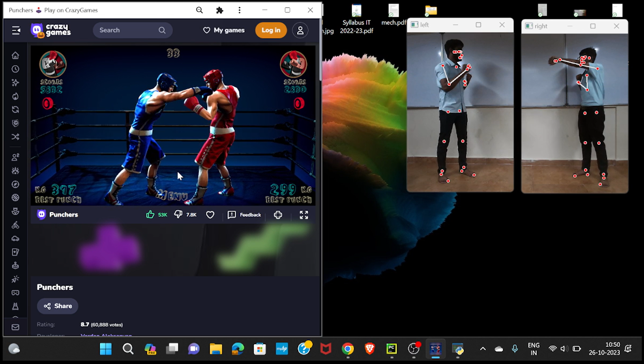Enter fullscreen for the Punchers game
Screen dimensions: 644x364
point(304,215)
